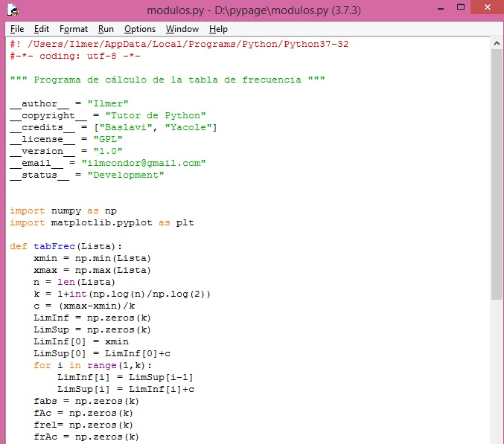Click the 'def tabFrec(Lista):' line

click(x=66, y=246)
